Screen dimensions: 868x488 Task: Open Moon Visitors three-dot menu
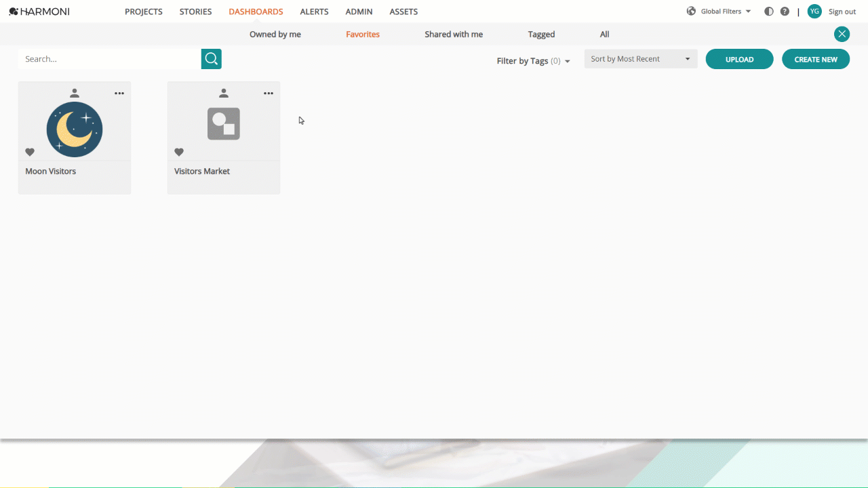coord(119,94)
